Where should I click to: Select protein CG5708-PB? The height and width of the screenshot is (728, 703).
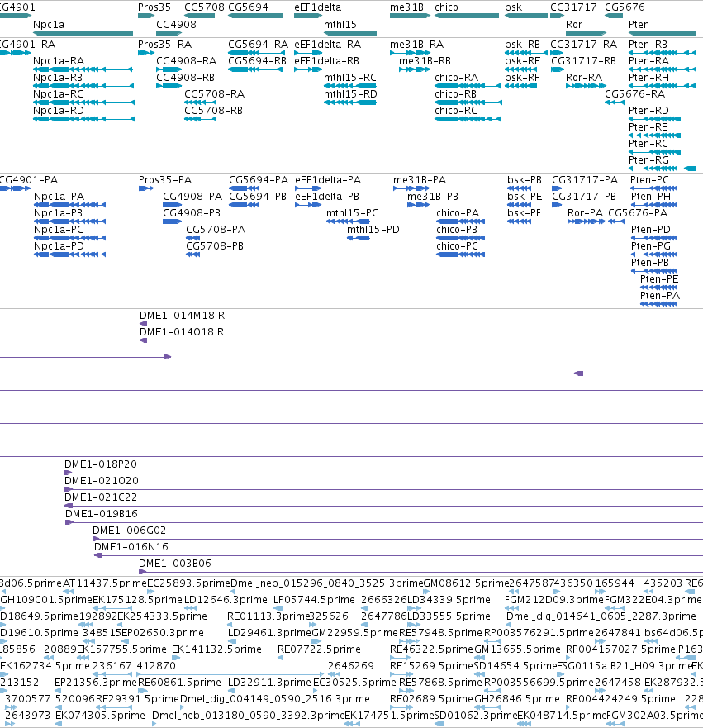(193, 255)
